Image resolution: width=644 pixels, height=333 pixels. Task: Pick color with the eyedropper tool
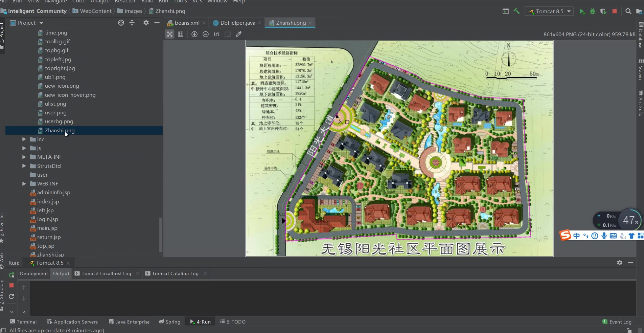239,34
